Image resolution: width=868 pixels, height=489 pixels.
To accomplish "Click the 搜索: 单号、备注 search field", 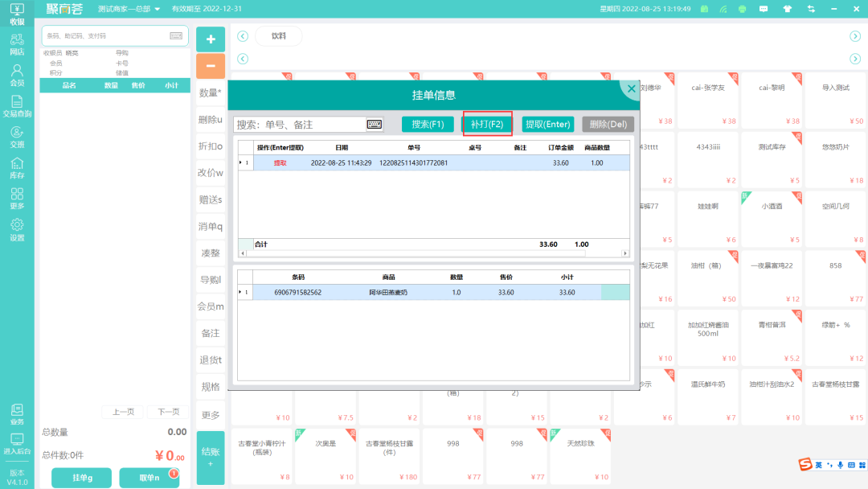I will (x=299, y=125).
